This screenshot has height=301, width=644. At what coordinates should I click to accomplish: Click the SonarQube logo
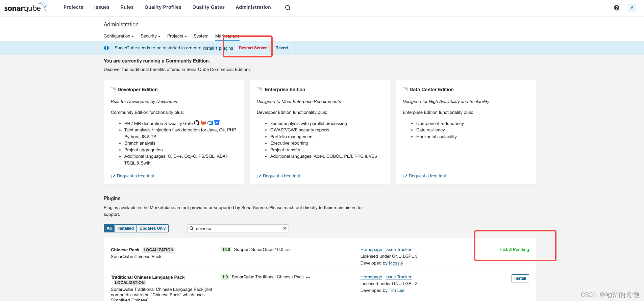click(25, 7)
